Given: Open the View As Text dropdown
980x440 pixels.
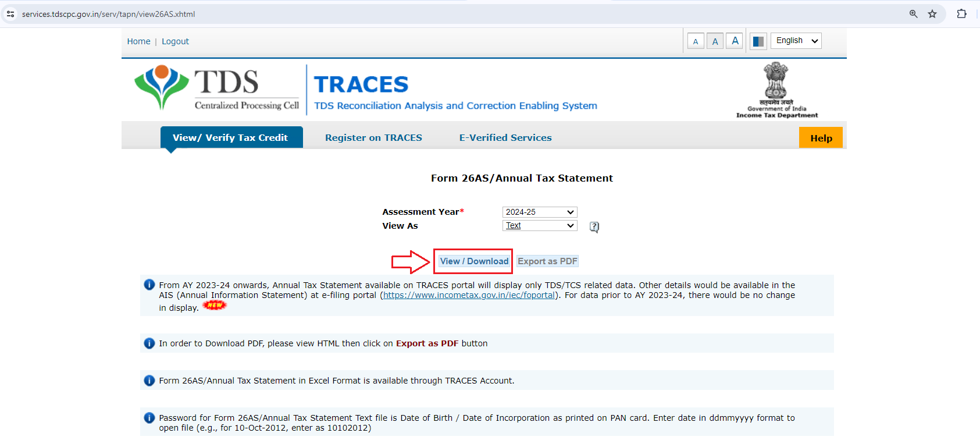Looking at the screenshot, I should [540, 225].
